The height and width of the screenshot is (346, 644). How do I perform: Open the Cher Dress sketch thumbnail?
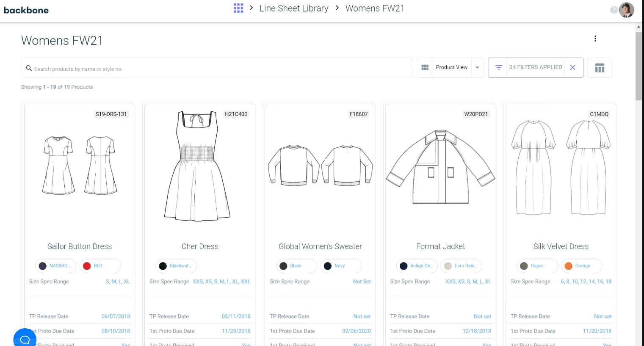coord(197,166)
